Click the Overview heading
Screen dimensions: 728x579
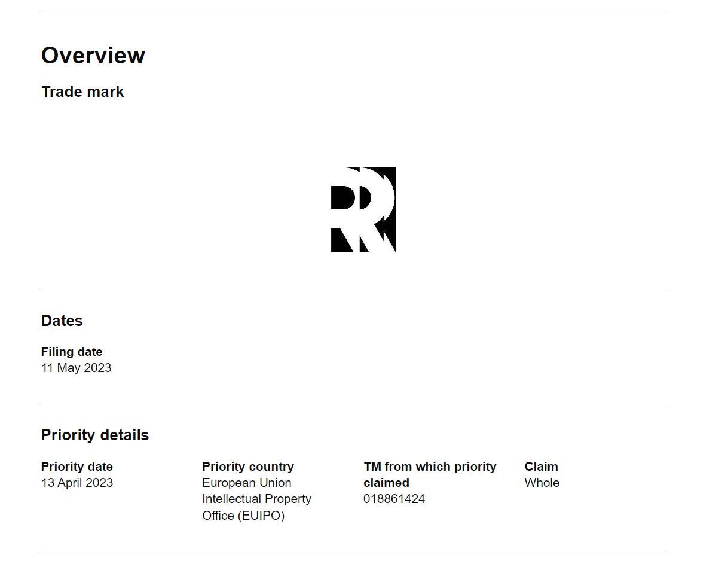coord(93,56)
